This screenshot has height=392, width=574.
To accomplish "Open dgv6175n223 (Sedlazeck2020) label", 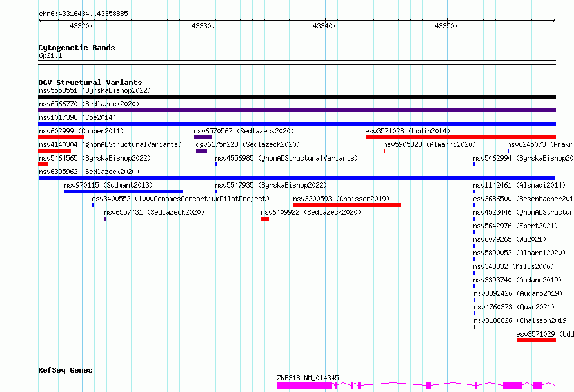I will [248, 144].
